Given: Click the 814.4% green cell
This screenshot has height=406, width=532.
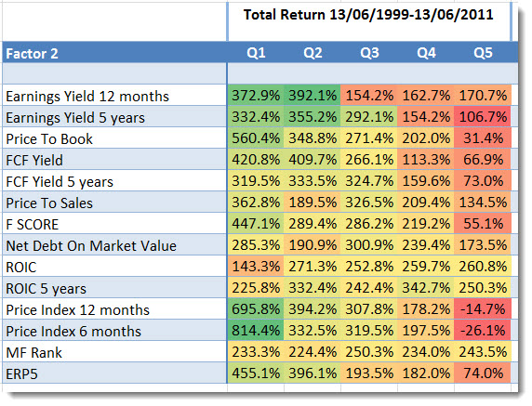Looking at the screenshot, I should point(256,331).
